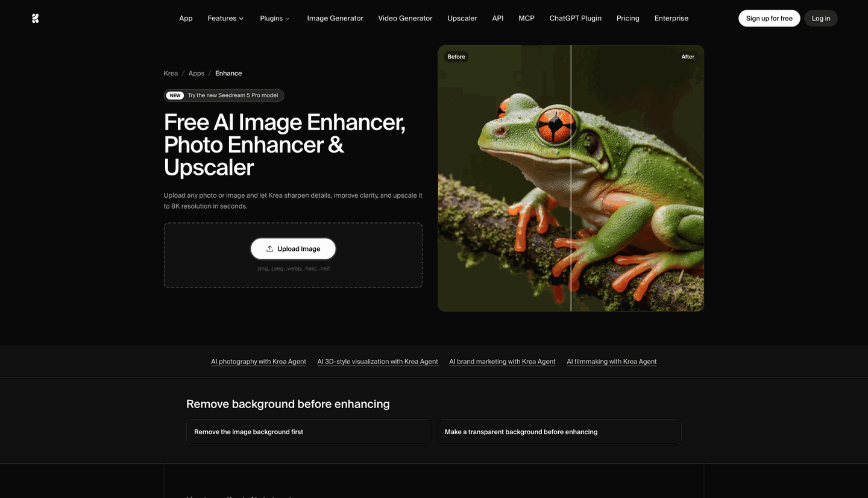Image resolution: width=868 pixels, height=498 pixels.
Task: Open AI filmmaking with Krea Agent link
Action: tap(612, 362)
